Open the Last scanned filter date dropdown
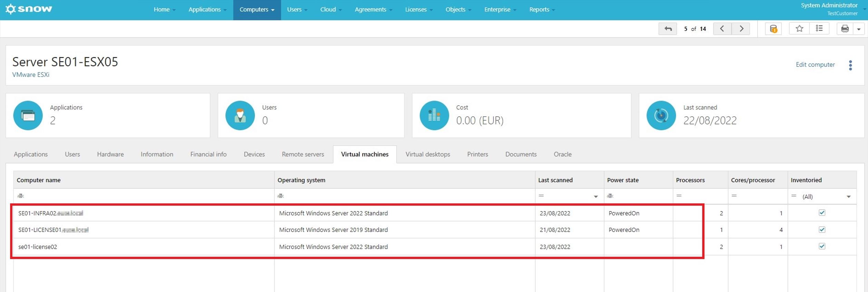This screenshot has height=292, width=868. [x=596, y=197]
